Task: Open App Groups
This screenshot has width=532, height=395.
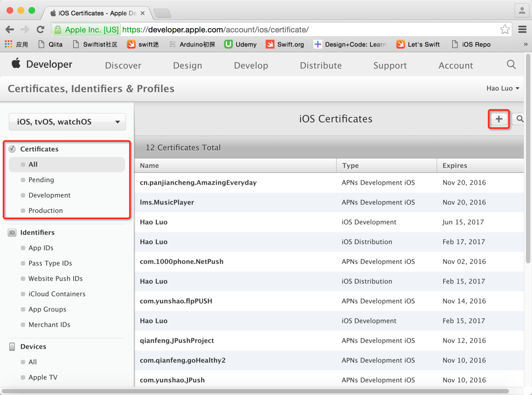Action: (x=47, y=310)
